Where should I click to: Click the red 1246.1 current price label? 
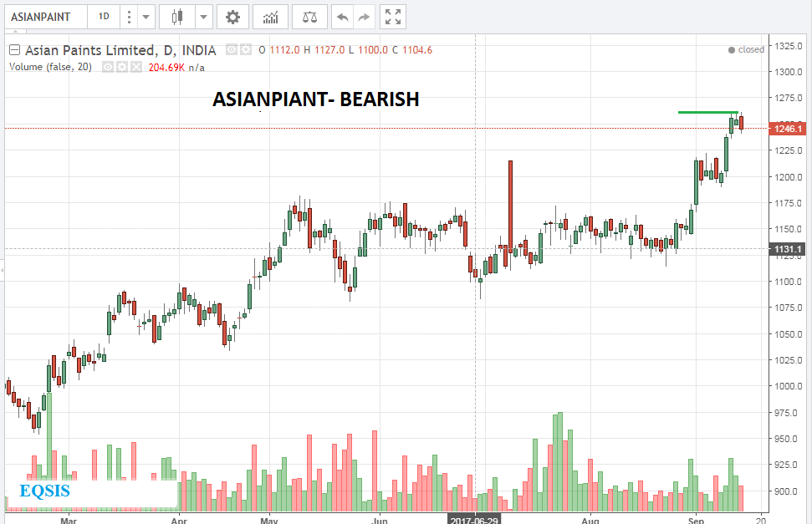tap(788, 129)
